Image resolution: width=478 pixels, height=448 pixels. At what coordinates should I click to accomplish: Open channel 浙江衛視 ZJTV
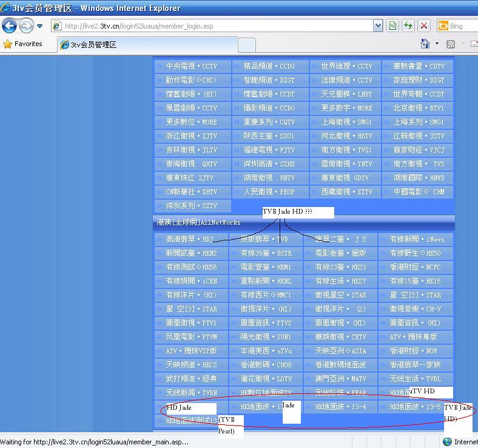[x=193, y=136]
